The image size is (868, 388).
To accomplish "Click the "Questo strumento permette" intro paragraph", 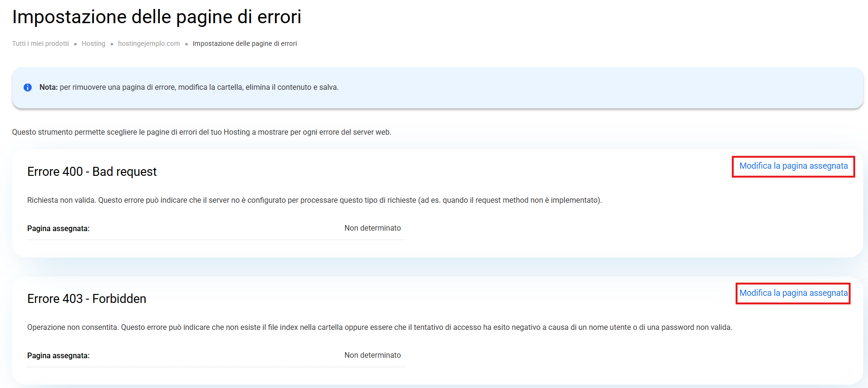I will (x=201, y=132).
